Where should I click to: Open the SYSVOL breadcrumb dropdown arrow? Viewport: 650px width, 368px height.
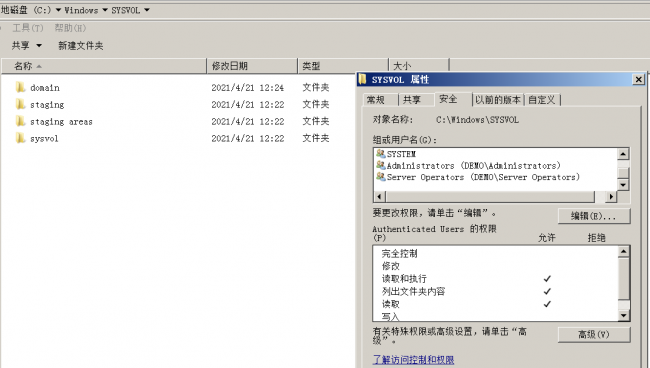(147, 10)
